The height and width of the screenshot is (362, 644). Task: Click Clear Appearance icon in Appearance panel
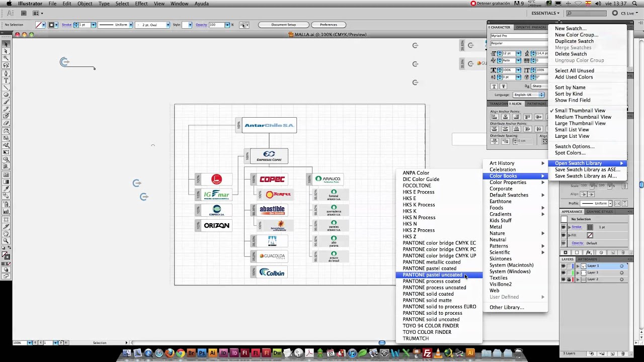pyautogui.click(x=601, y=252)
